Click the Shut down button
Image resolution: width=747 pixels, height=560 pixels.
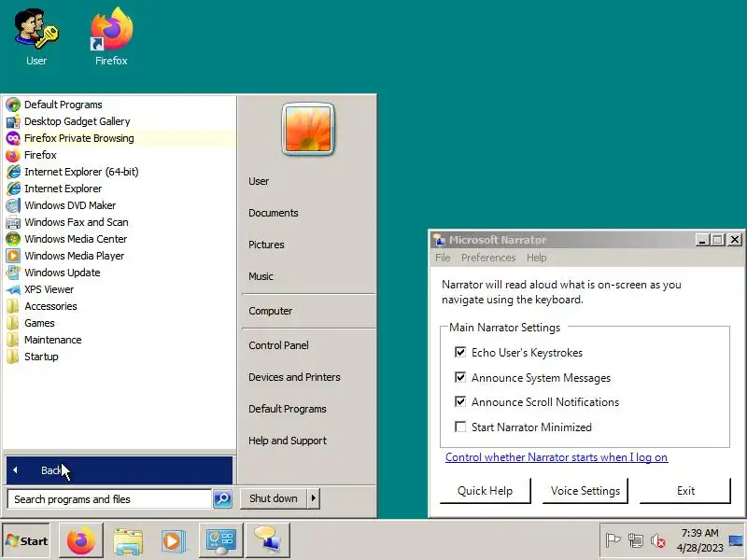pyautogui.click(x=274, y=498)
